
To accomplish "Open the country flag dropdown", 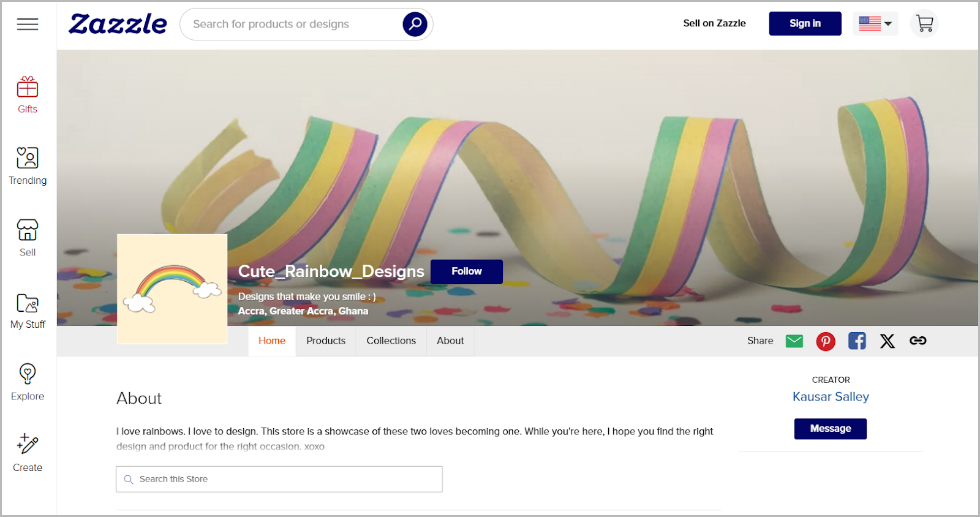I will pos(875,24).
